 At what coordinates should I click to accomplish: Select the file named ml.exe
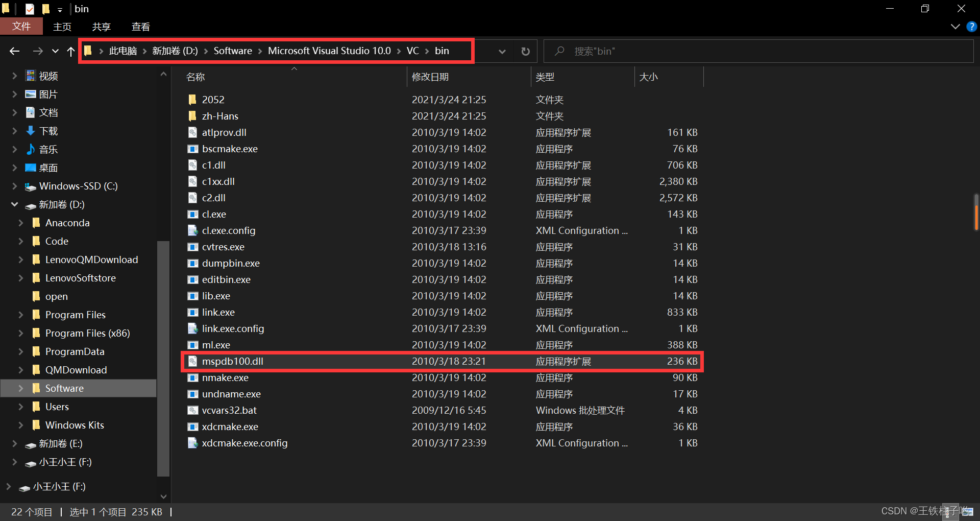pos(216,345)
